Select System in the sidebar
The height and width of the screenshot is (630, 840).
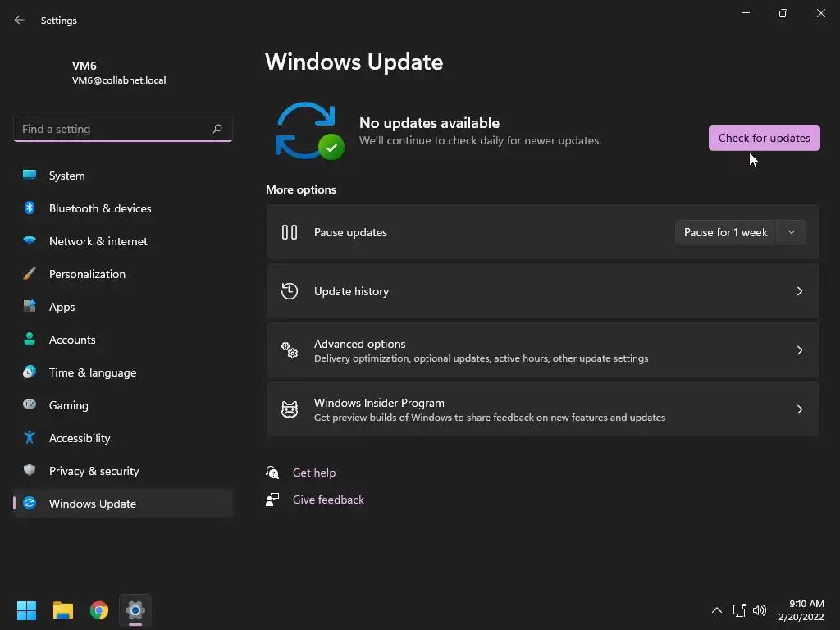123,176
